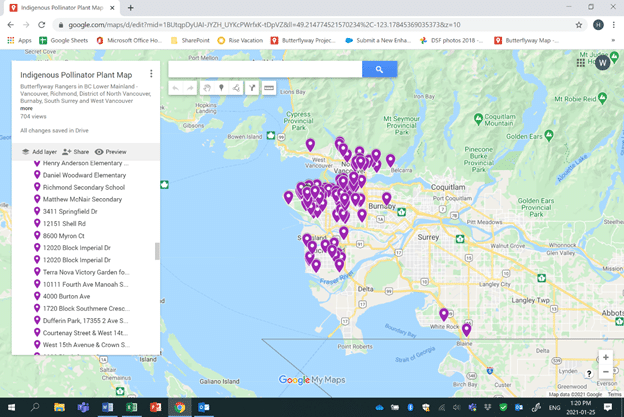Open Rise Vacation bookmark
The height and width of the screenshot is (417, 624).
pyautogui.click(x=240, y=40)
